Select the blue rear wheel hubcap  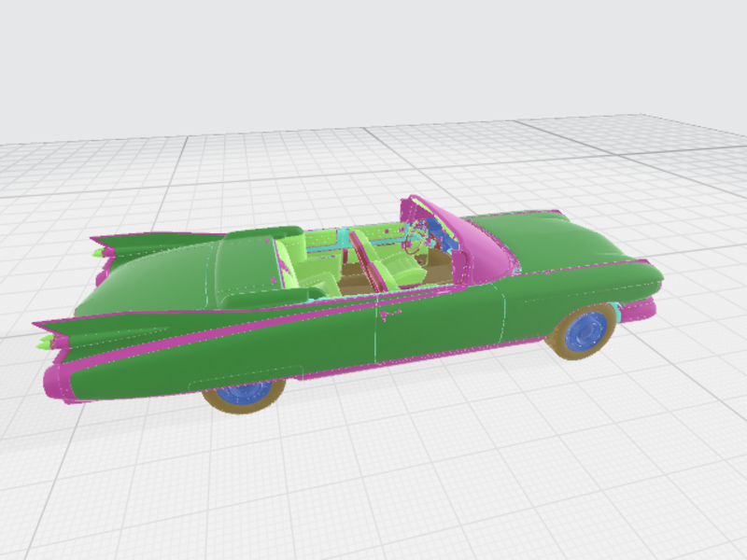(244, 392)
